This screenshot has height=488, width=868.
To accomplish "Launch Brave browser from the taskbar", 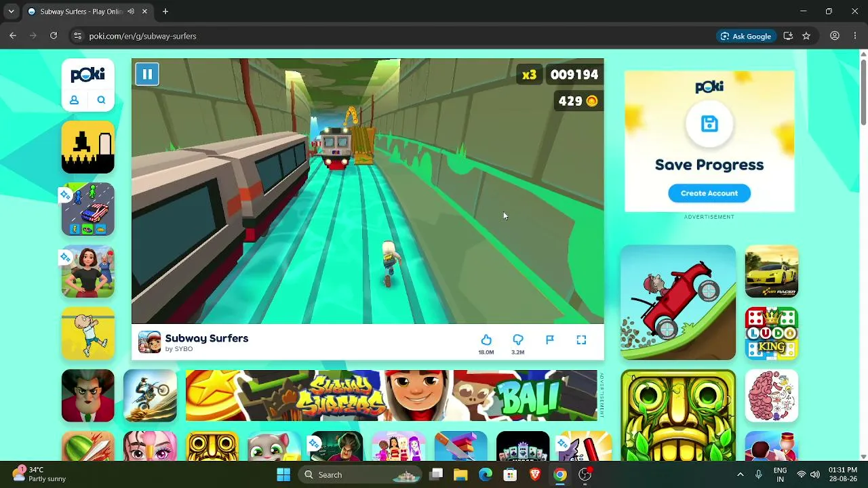I will tap(535, 474).
